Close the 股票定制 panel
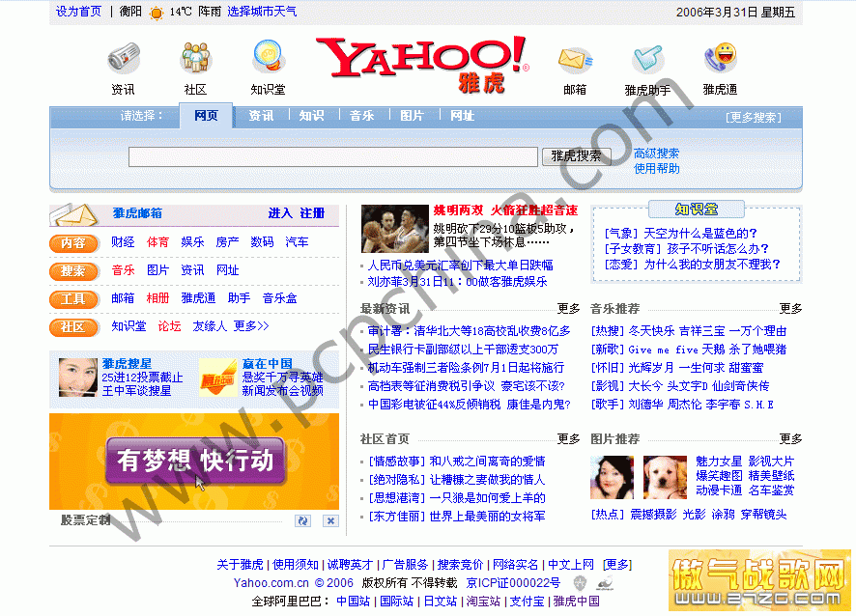This screenshot has width=856, height=616. point(330,521)
